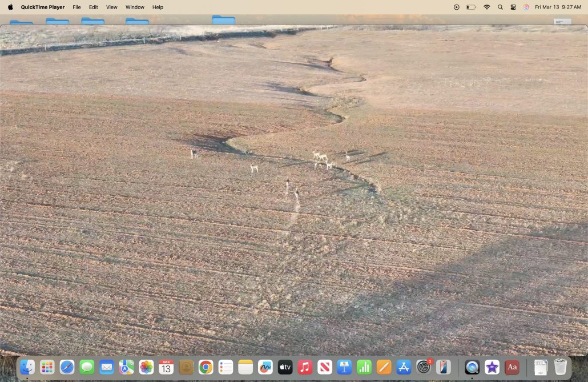The image size is (588, 382).
Task: Click the date and time in menu bar
Action: coord(558,7)
